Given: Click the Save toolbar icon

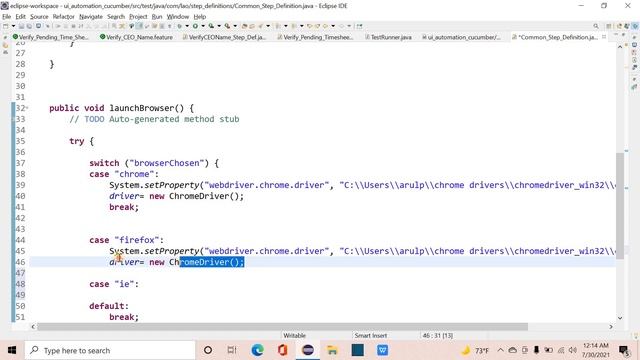Looking at the screenshot, I should 22,26.
